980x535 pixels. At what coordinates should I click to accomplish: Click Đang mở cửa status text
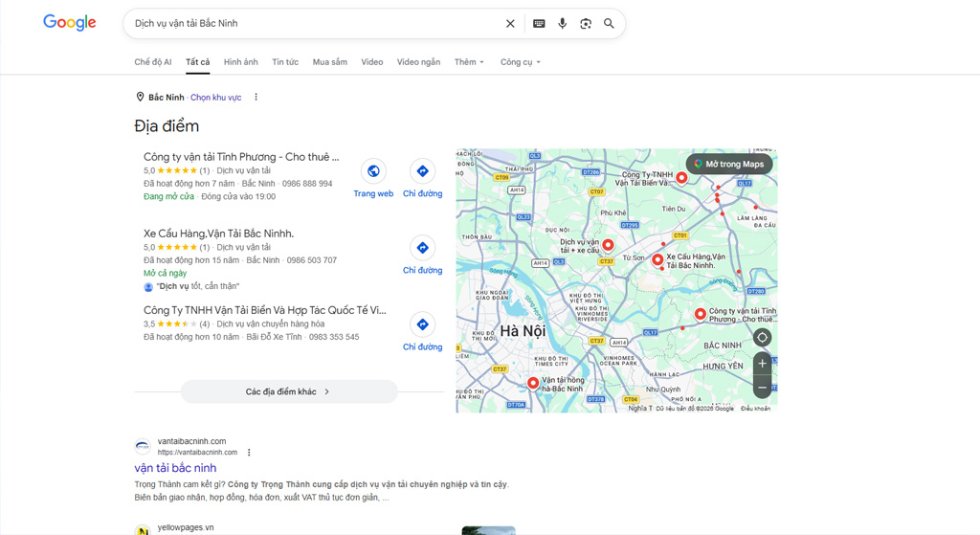[x=168, y=196]
